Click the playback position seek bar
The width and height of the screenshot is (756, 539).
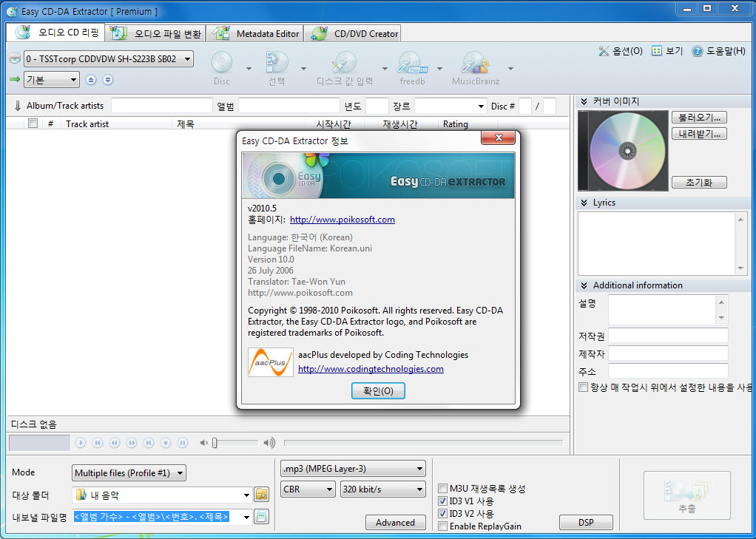pos(423,443)
